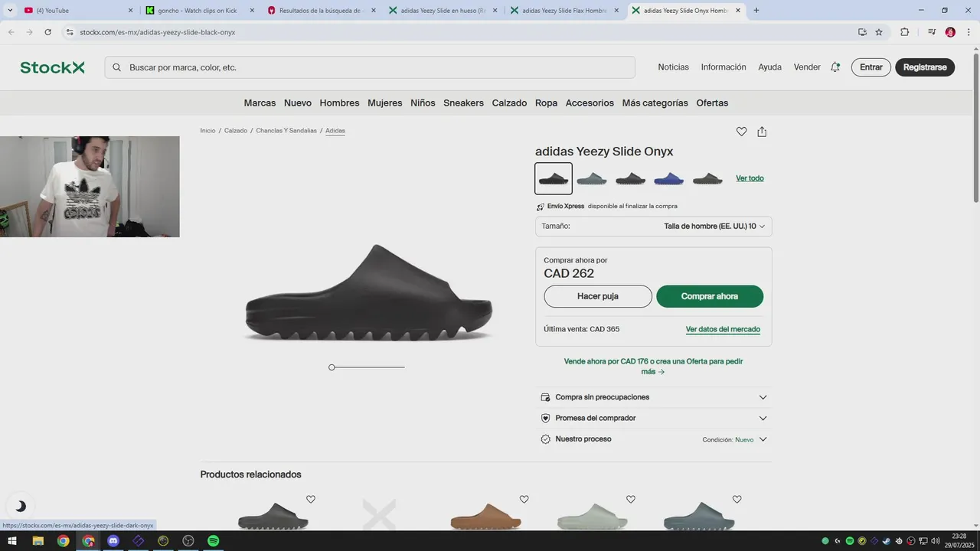Expand Promesa del comprador section
980x551 pixels.
pyautogui.click(x=653, y=418)
